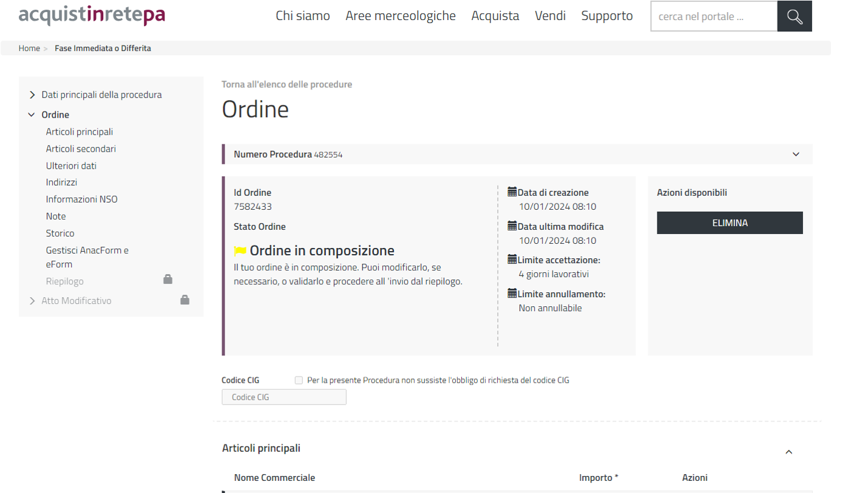Click the acquistinretepa logo
The width and height of the screenshot is (868, 493).
tap(92, 15)
